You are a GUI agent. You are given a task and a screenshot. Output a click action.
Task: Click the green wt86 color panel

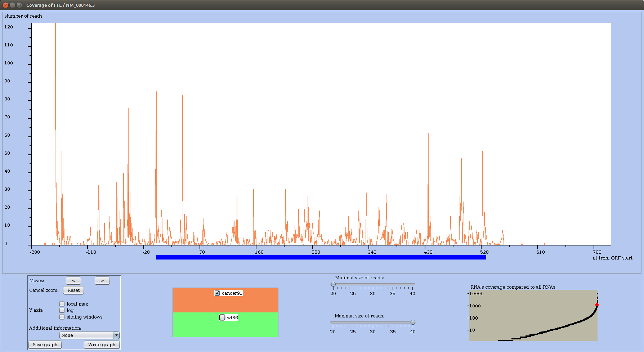225,325
